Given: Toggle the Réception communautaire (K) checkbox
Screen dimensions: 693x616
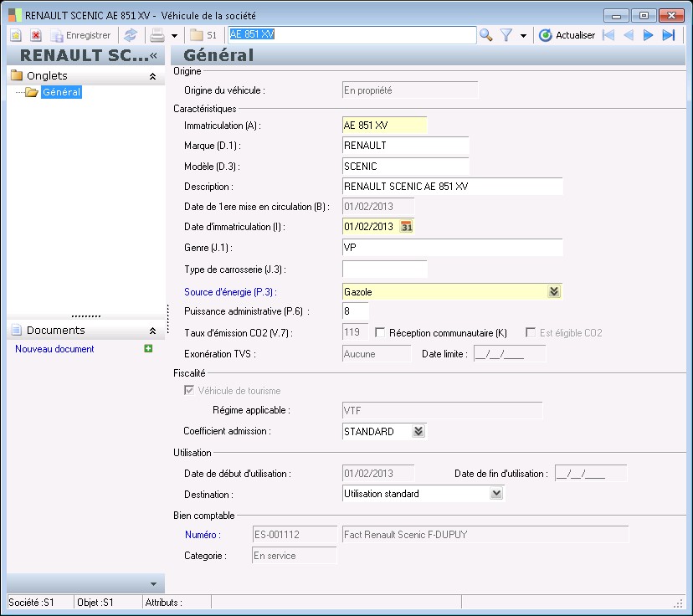Looking at the screenshot, I should [380, 332].
